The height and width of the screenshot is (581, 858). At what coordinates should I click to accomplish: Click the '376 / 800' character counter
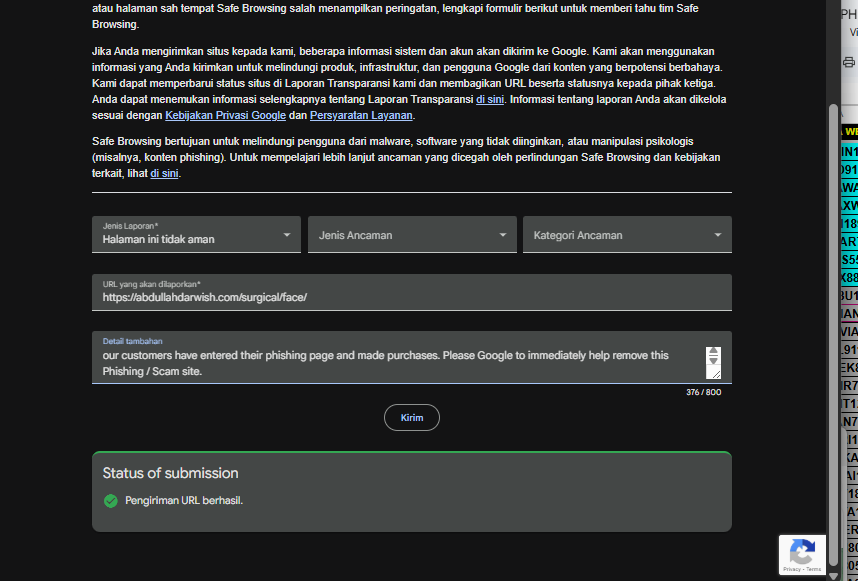click(703, 392)
